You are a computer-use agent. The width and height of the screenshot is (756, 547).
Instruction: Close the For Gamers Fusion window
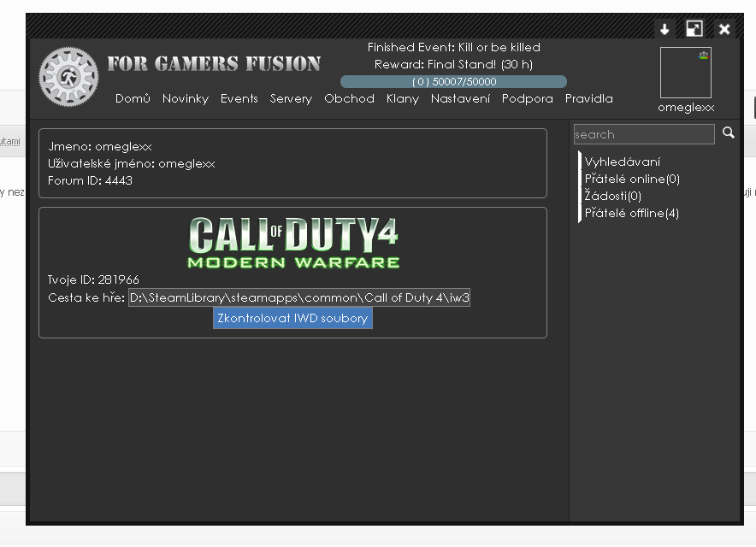tap(724, 29)
